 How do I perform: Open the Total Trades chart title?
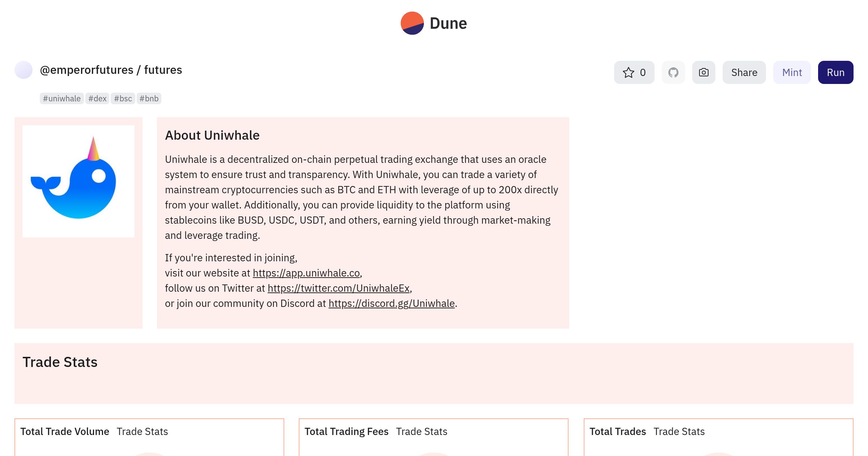[x=618, y=431]
